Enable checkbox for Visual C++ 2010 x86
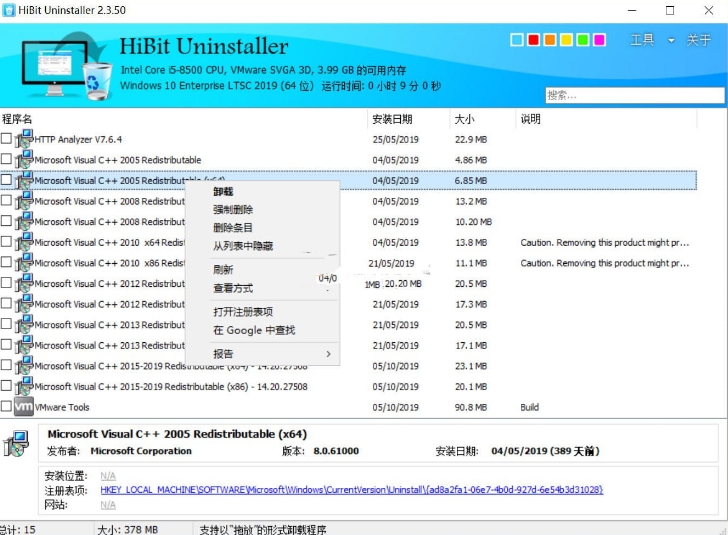The image size is (728, 535). 7,263
